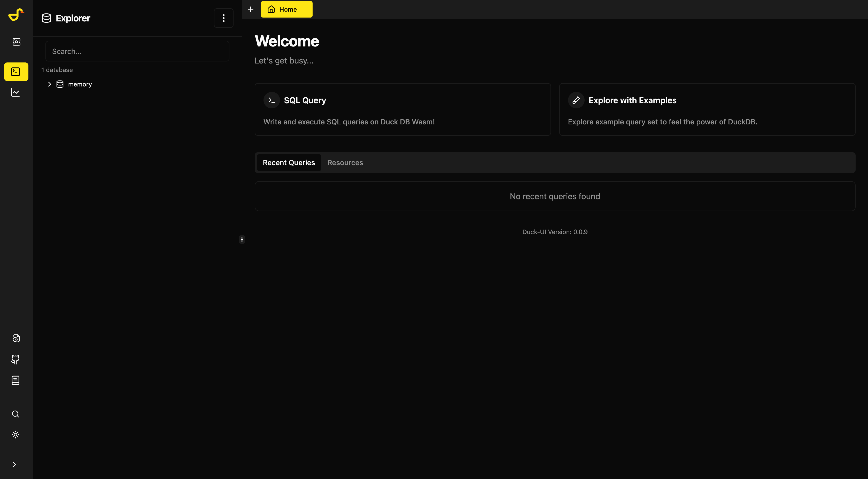Click the "1 database" count label
The height and width of the screenshot is (479, 868).
57,70
